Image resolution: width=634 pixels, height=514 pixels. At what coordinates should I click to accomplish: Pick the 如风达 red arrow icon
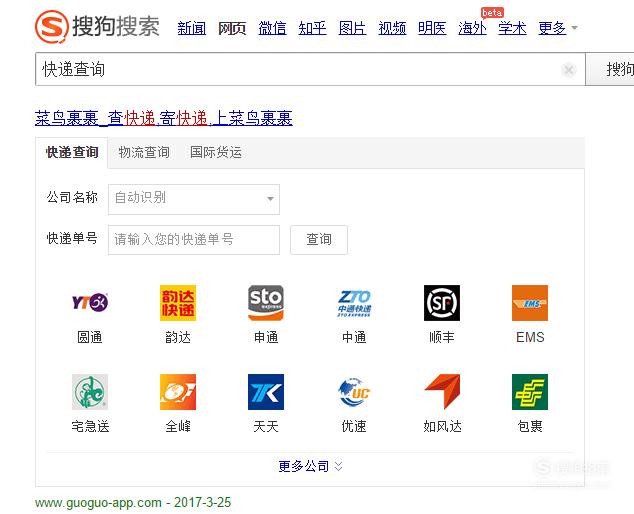click(442, 392)
